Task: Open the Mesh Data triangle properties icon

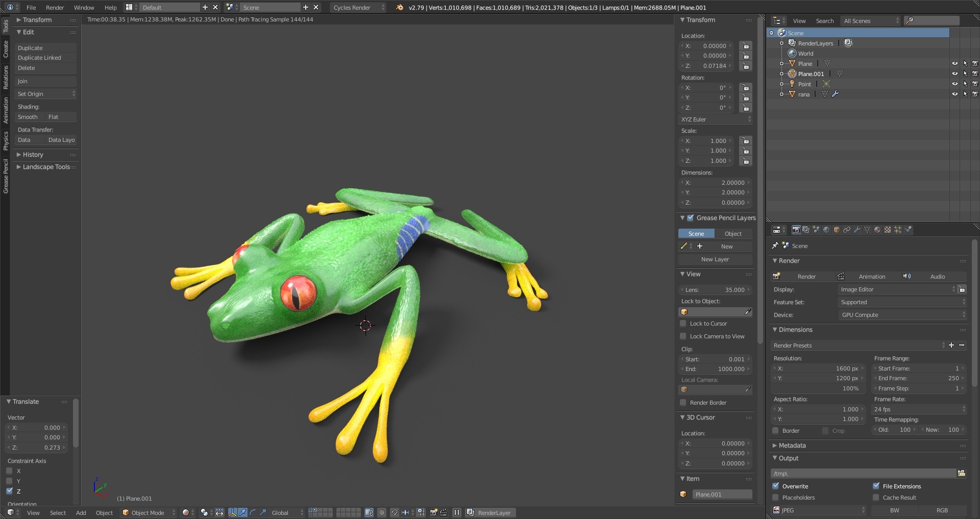Action: (867, 230)
